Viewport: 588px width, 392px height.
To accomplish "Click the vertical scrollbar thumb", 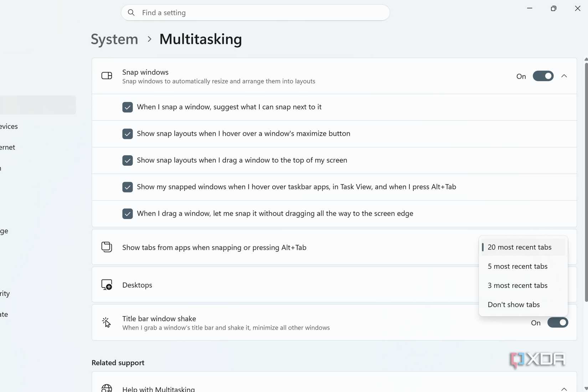I will [586, 182].
